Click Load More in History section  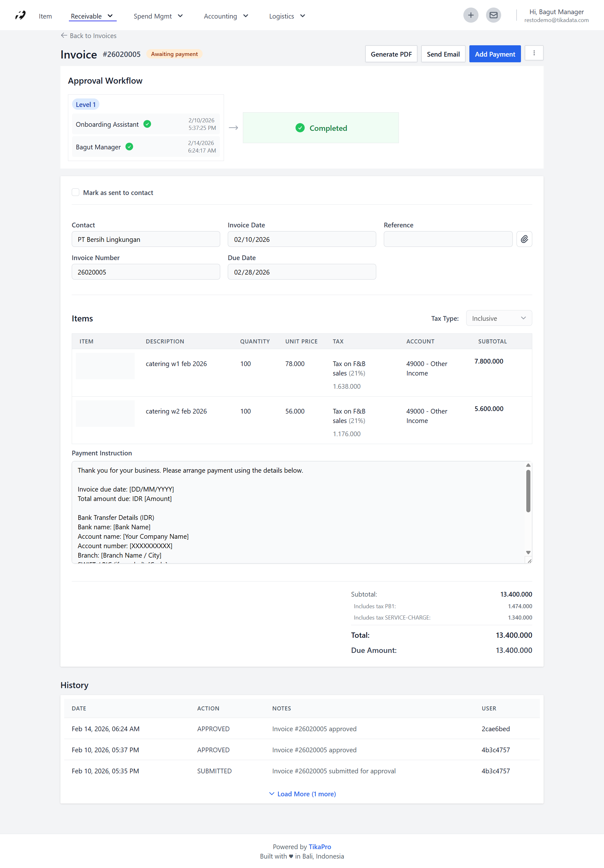(302, 793)
